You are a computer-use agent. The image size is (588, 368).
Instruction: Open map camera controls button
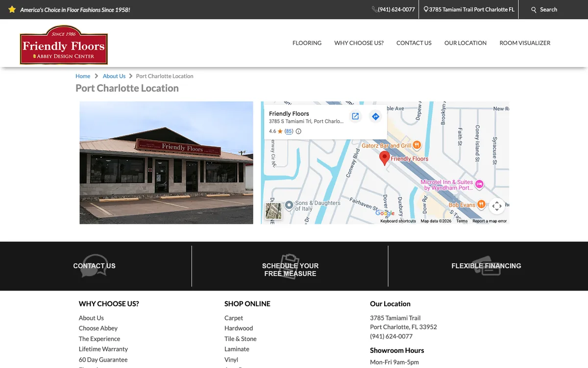point(496,206)
